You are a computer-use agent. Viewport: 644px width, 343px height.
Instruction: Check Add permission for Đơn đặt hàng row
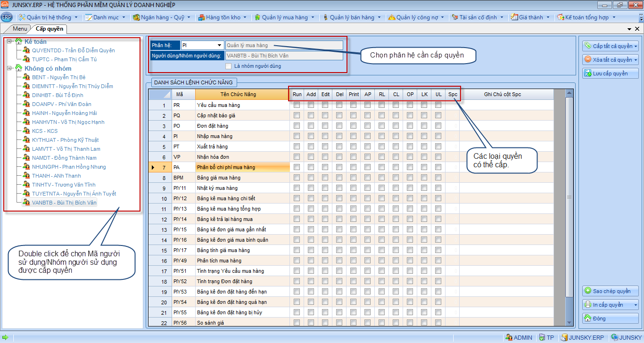311,126
